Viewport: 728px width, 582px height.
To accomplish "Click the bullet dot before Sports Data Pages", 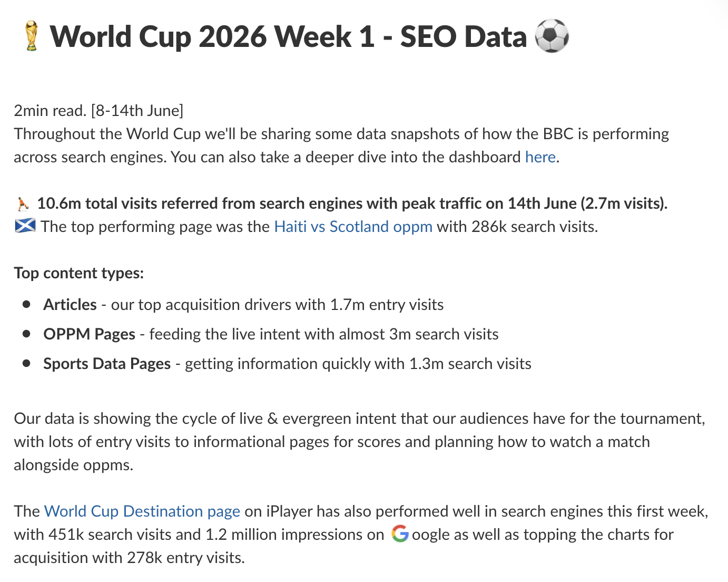I will (27, 363).
